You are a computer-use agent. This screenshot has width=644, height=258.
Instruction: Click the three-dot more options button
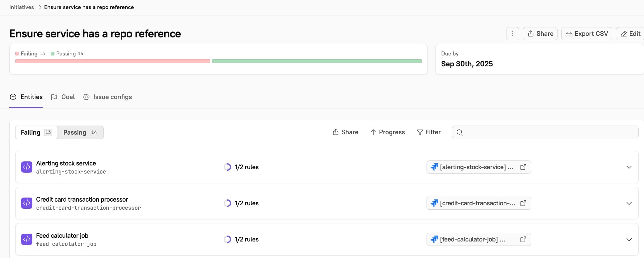click(512, 34)
